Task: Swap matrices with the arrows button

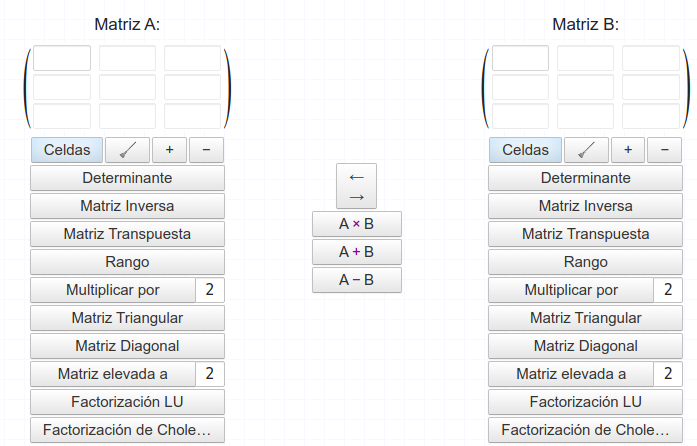Action: (356, 186)
